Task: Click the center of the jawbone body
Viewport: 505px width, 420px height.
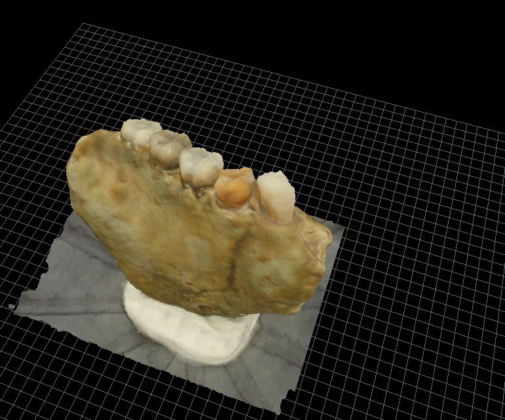Action: (x=190, y=236)
